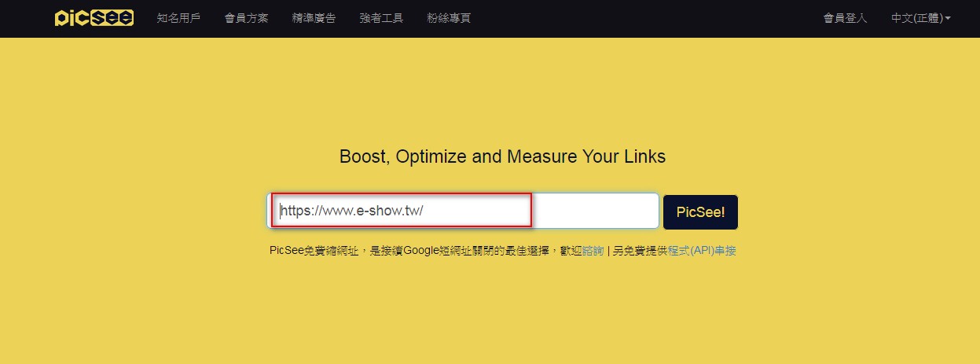Open the 知名用戶 menu item

[x=178, y=18]
